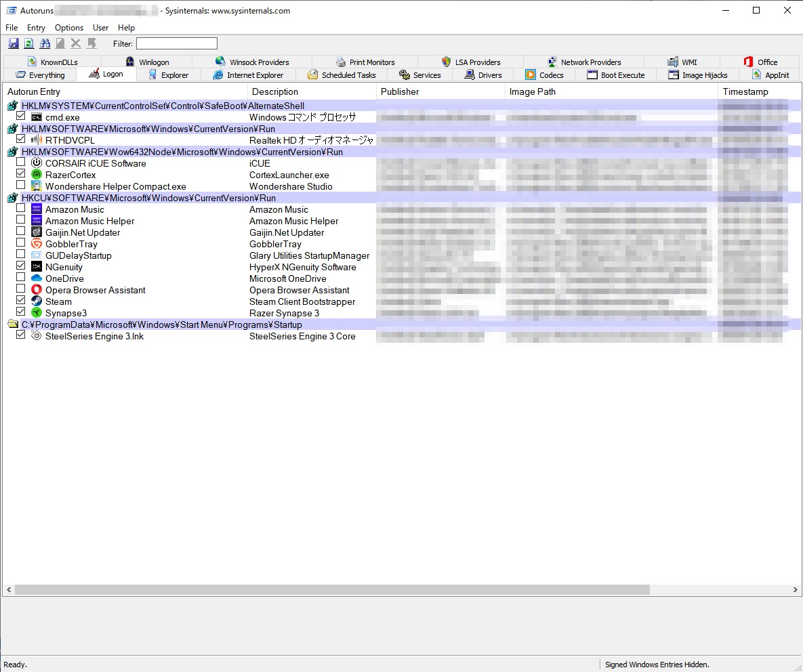Uncheck SteelSeries Engine 3.lnk checkbox
The height and width of the screenshot is (672, 803).
[20, 335]
